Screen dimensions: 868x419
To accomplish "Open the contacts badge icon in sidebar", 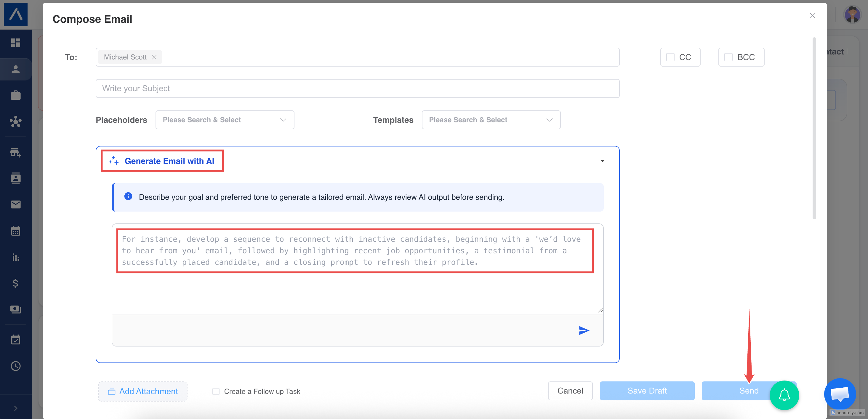I will (x=15, y=178).
